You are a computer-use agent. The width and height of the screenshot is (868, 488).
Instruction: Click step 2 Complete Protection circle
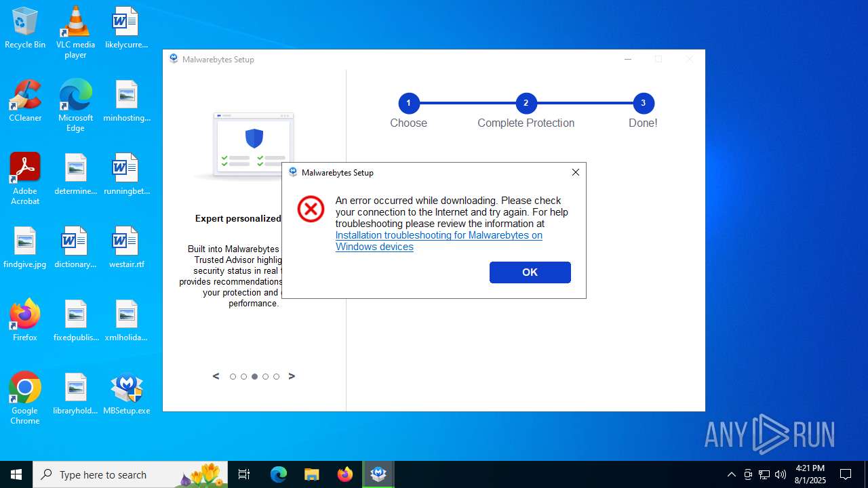pyautogui.click(x=526, y=104)
